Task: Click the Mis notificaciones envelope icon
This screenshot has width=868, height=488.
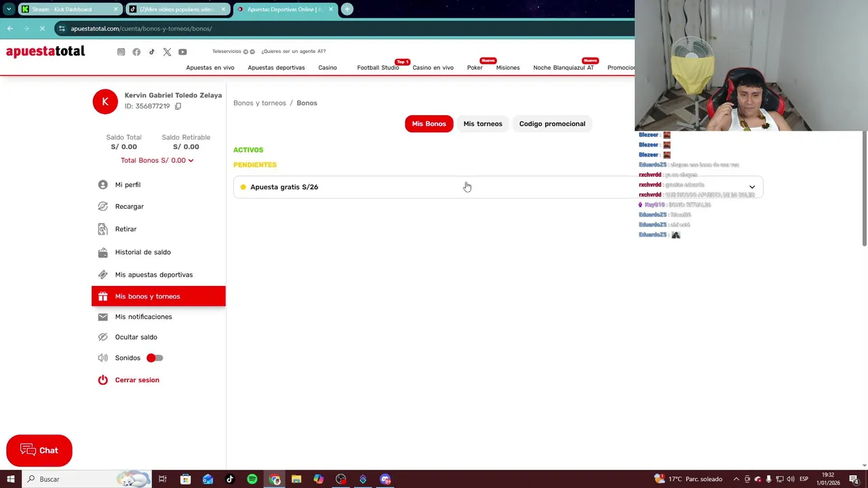Action: click(103, 317)
